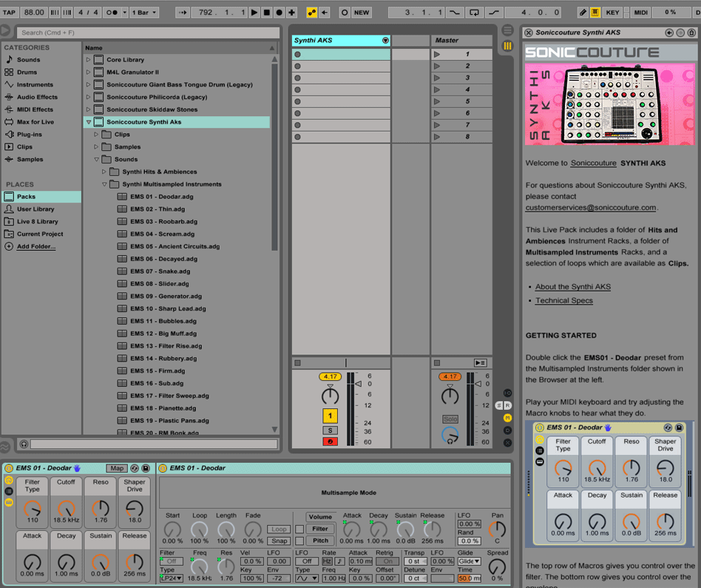Toggle Draw Mode pencil icon
701x588 pixels.
[x=583, y=13]
